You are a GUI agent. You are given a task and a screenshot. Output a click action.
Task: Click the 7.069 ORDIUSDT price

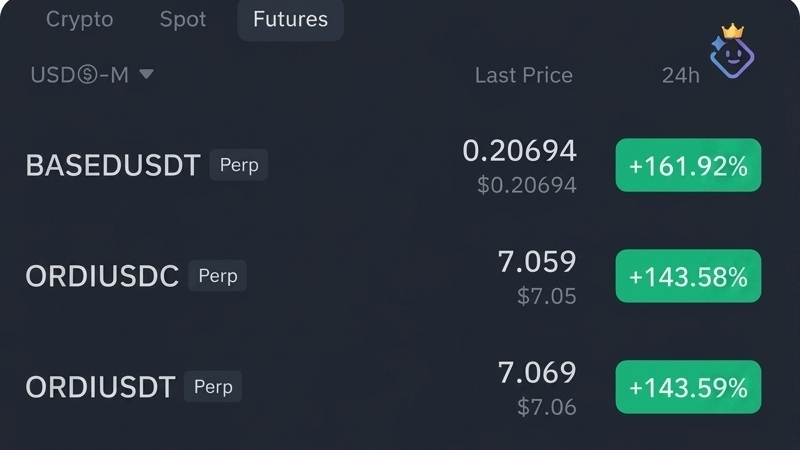[537, 373]
